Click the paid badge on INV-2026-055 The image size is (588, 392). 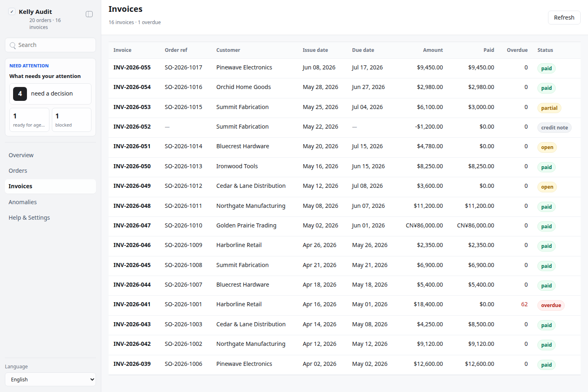click(x=546, y=69)
